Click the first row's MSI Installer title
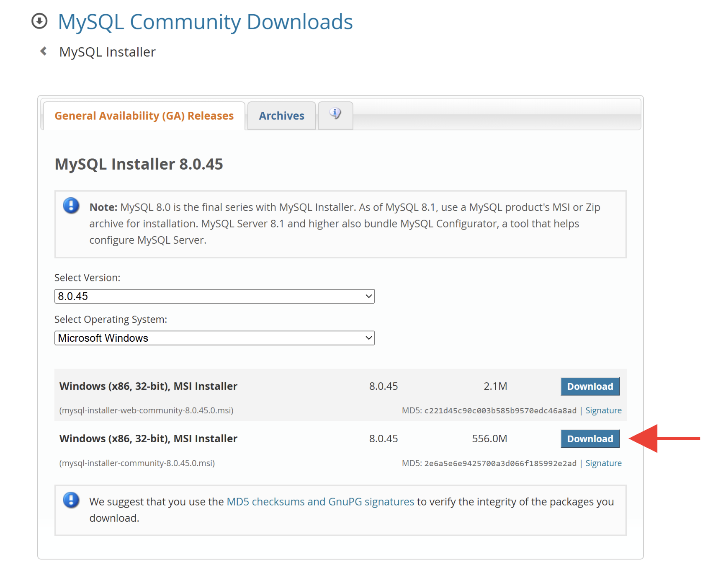 click(x=148, y=386)
